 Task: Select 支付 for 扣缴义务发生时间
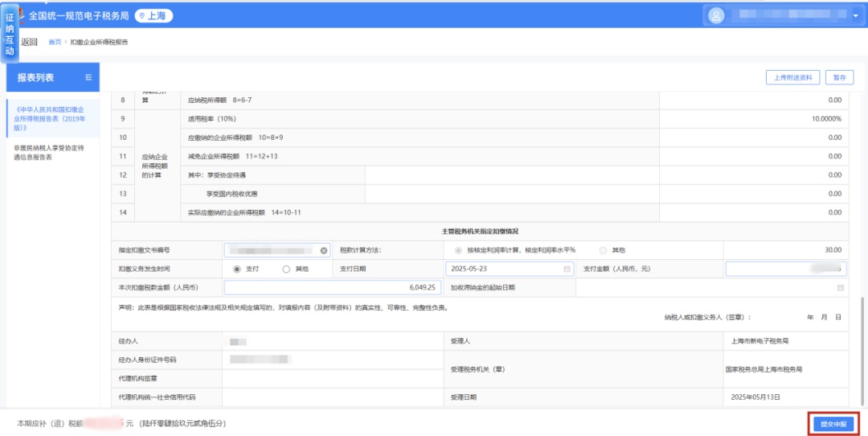click(237, 269)
